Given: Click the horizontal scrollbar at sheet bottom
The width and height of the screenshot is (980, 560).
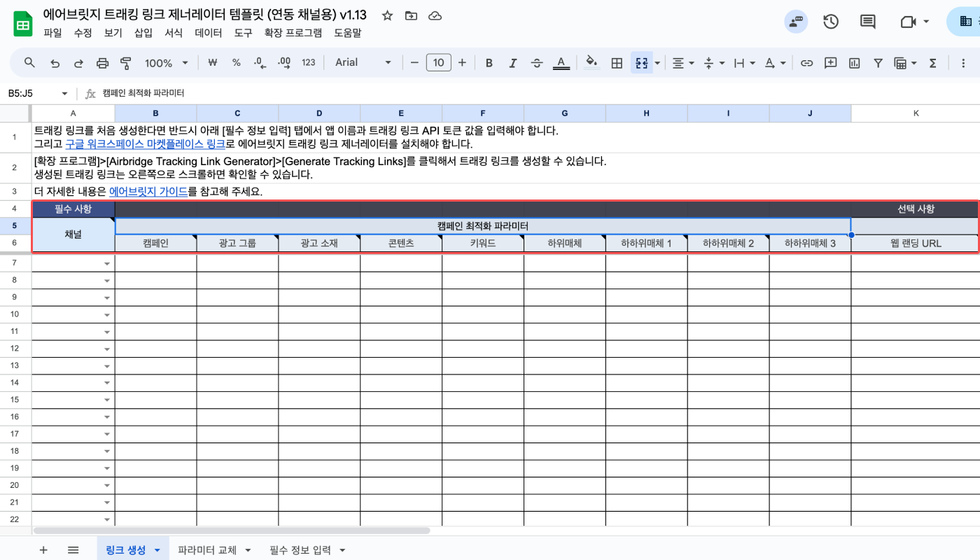Looking at the screenshot, I should [x=232, y=531].
